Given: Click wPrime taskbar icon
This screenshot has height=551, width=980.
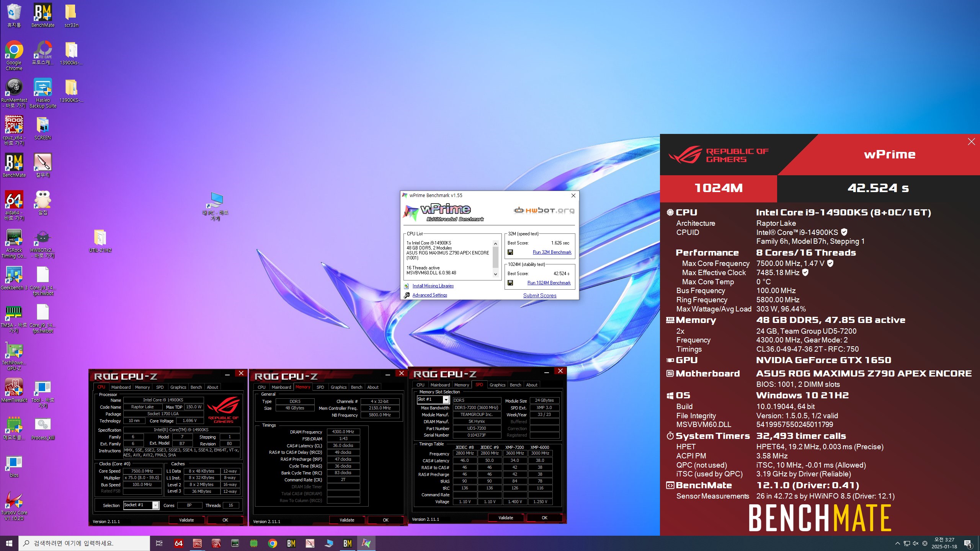Looking at the screenshot, I should click(x=366, y=543).
